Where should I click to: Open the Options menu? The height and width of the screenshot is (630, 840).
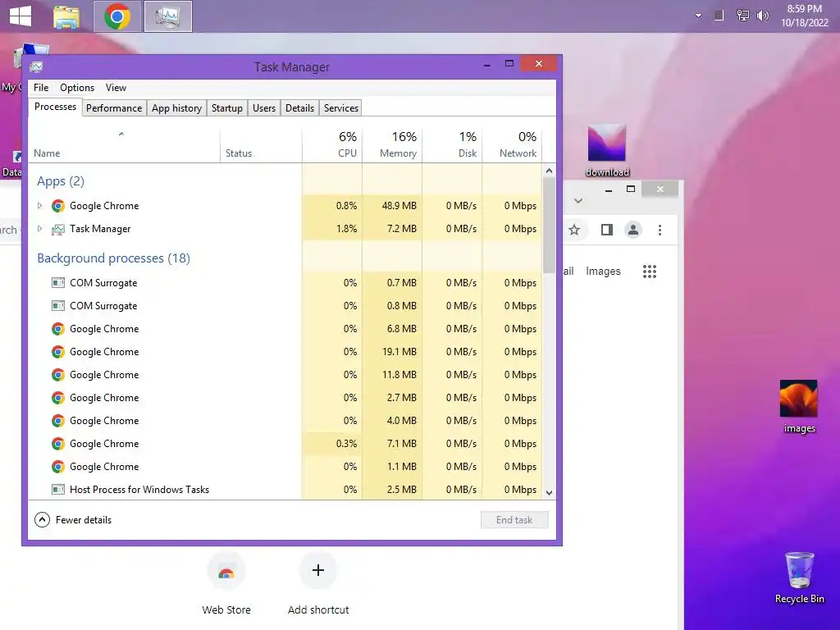coord(77,88)
